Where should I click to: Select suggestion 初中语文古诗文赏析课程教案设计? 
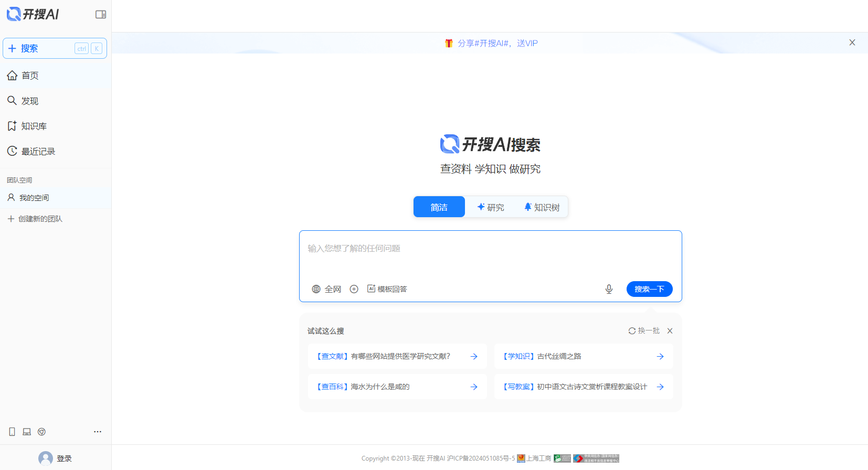584,387
